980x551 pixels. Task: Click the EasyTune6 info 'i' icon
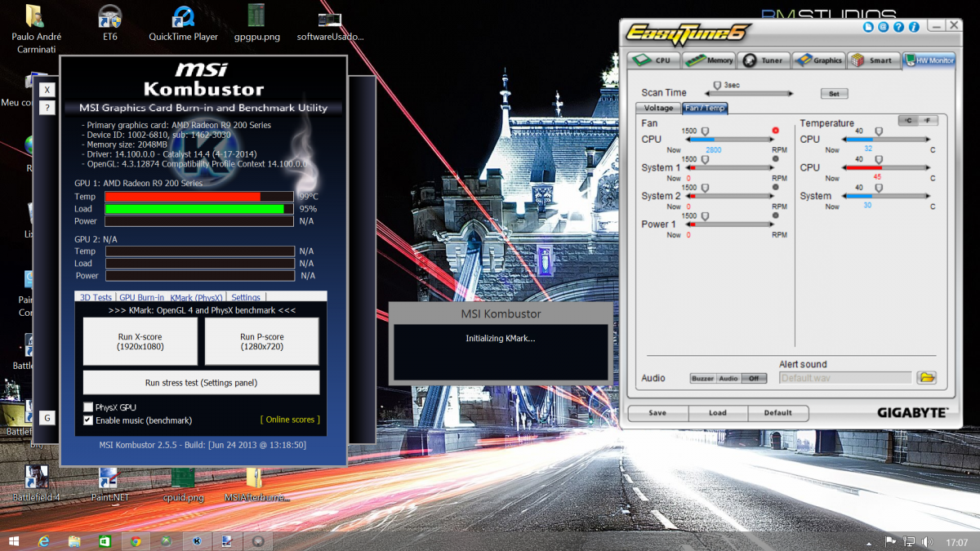914,28
